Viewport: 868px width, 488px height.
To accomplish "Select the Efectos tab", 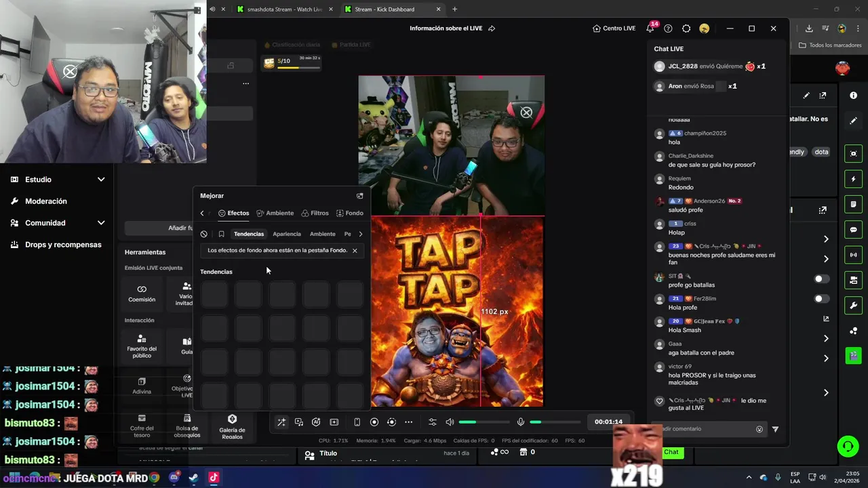I will [x=233, y=213].
